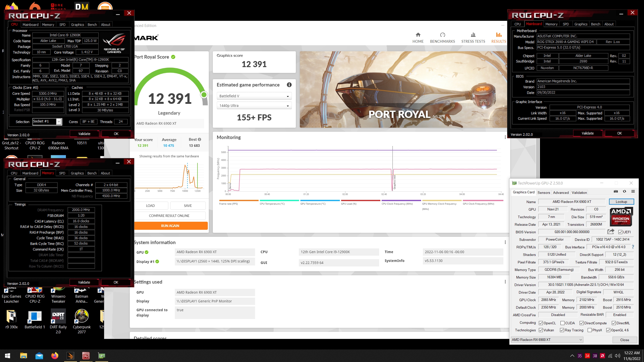Show hidden system tray icons
Viewport: 644px width, 362px height.
[572, 356]
